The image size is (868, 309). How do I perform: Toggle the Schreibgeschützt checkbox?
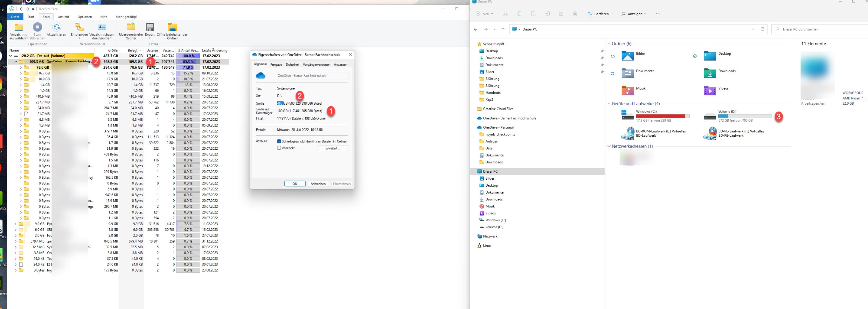coord(279,141)
